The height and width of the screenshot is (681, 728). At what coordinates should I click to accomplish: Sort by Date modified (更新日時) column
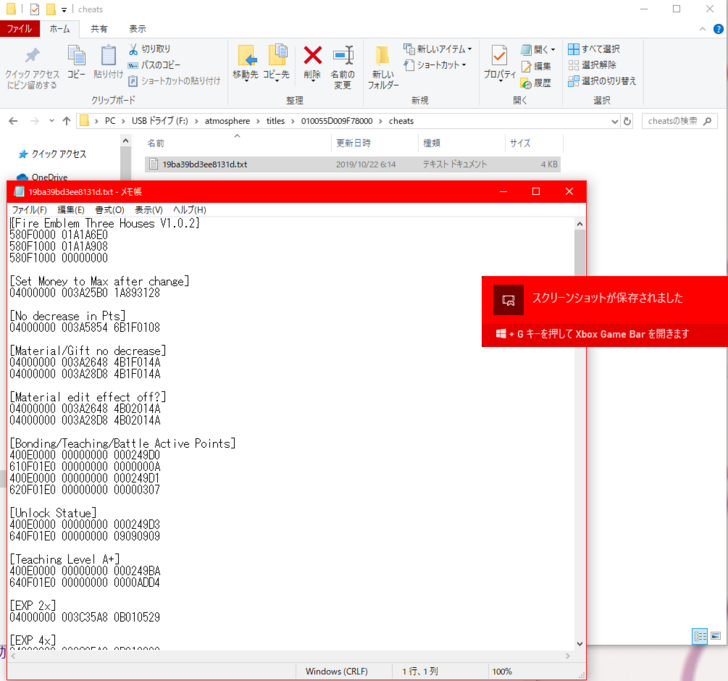375,143
